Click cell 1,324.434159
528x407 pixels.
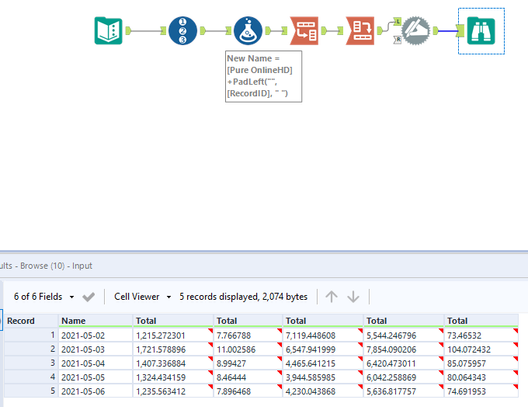(173, 377)
